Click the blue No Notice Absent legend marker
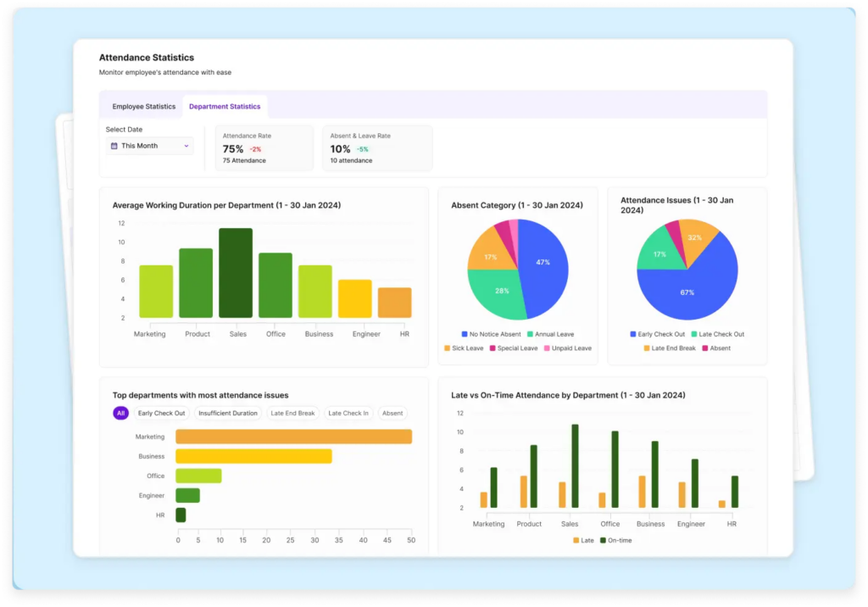This screenshot has height=607, width=868. 465,334
